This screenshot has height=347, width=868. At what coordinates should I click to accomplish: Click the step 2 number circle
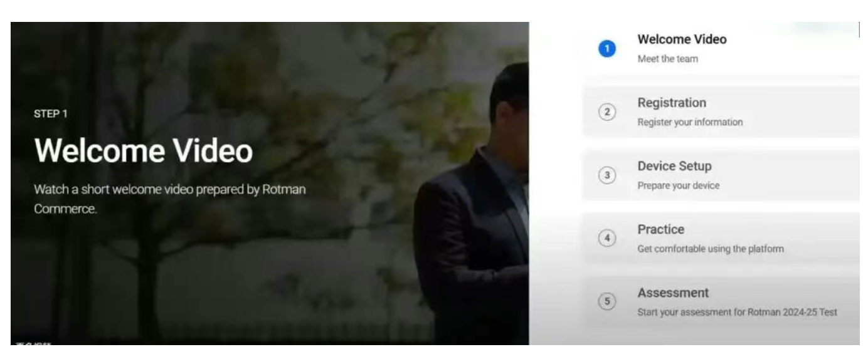pyautogui.click(x=606, y=112)
